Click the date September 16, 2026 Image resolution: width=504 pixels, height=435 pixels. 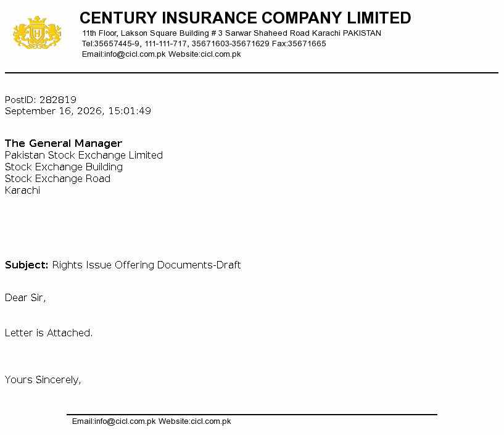(52, 111)
